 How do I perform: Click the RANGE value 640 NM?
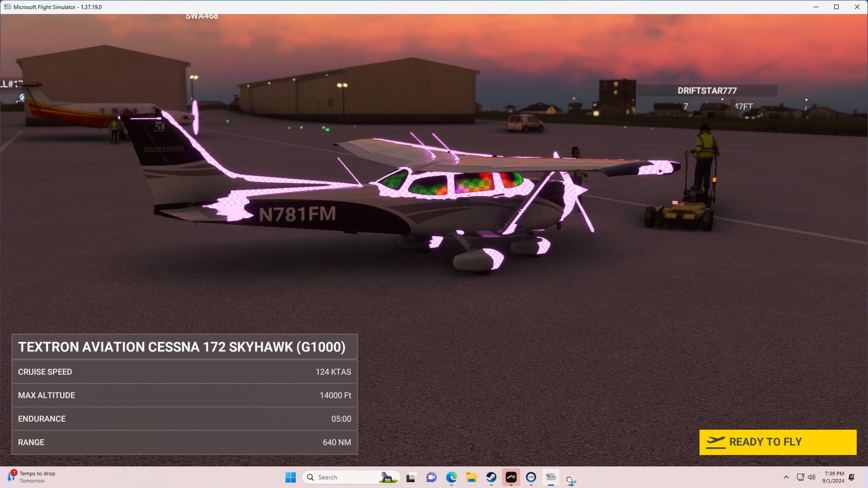coord(337,442)
